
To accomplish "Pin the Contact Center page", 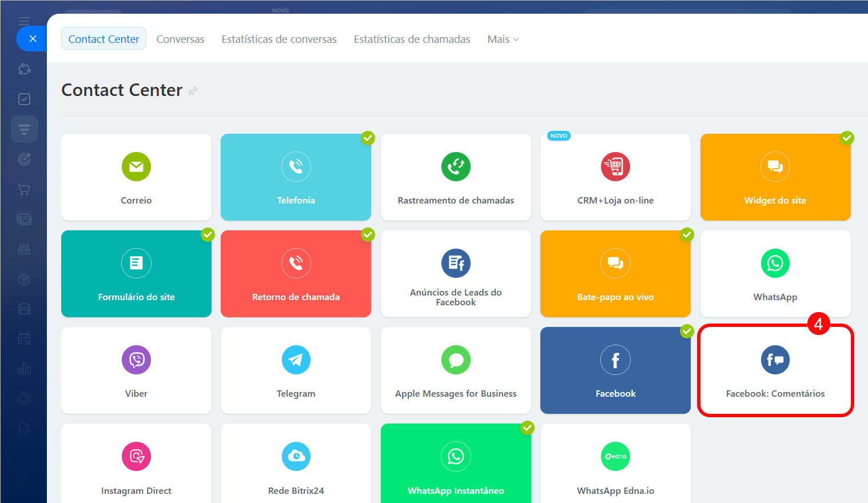I will click(193, 91).
